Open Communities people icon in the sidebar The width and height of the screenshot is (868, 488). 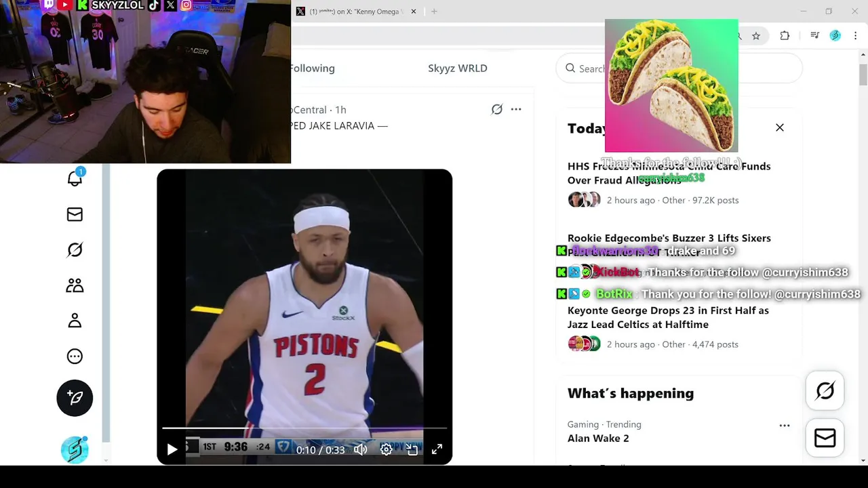(x=75, y=285)
